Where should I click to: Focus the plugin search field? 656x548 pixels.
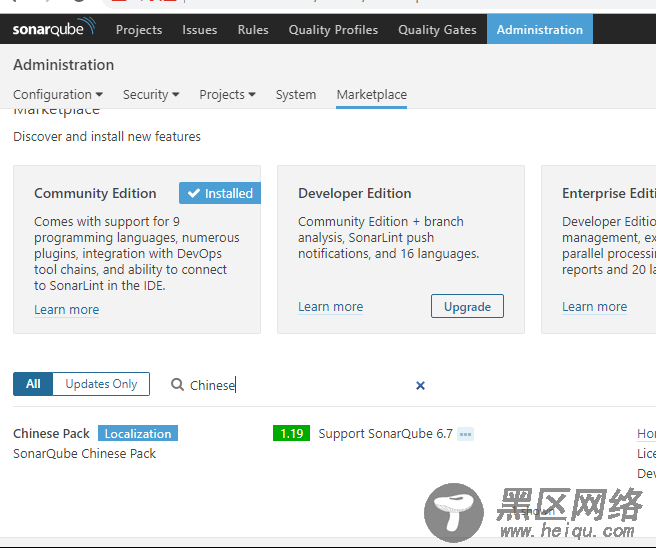(299, 385)
